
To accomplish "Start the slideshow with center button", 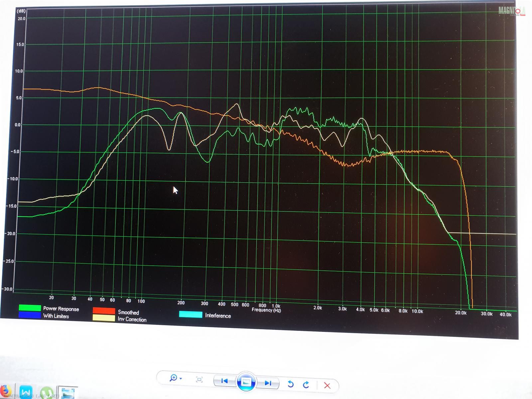I will point(246,382).
